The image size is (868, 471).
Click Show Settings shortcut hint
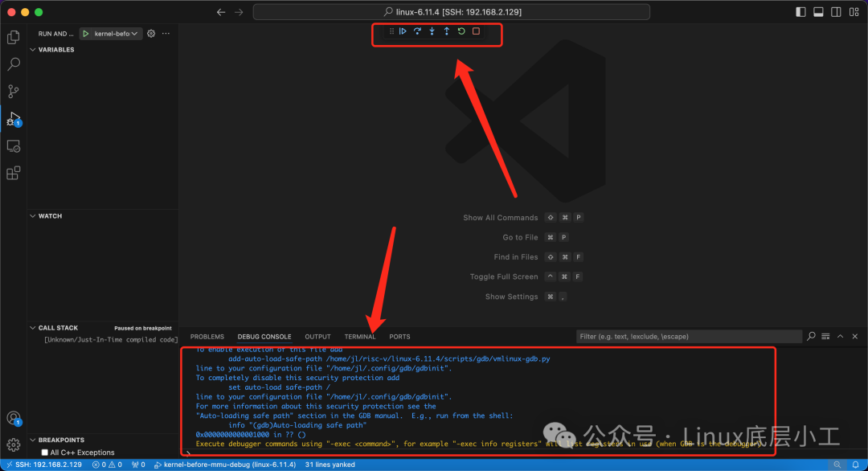coord(526,297)
